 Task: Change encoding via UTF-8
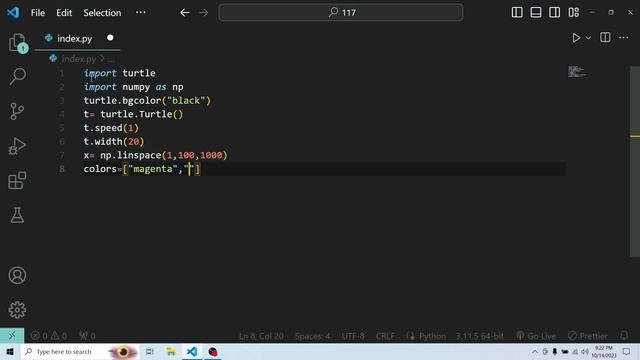click(x=353, y=336)
